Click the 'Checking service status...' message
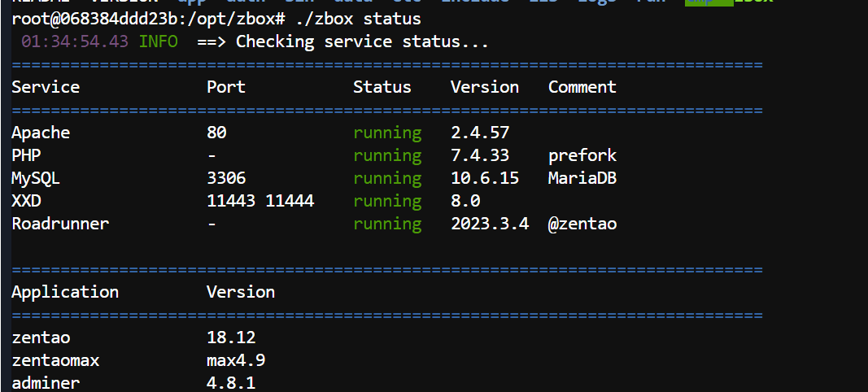 (362, 41)
